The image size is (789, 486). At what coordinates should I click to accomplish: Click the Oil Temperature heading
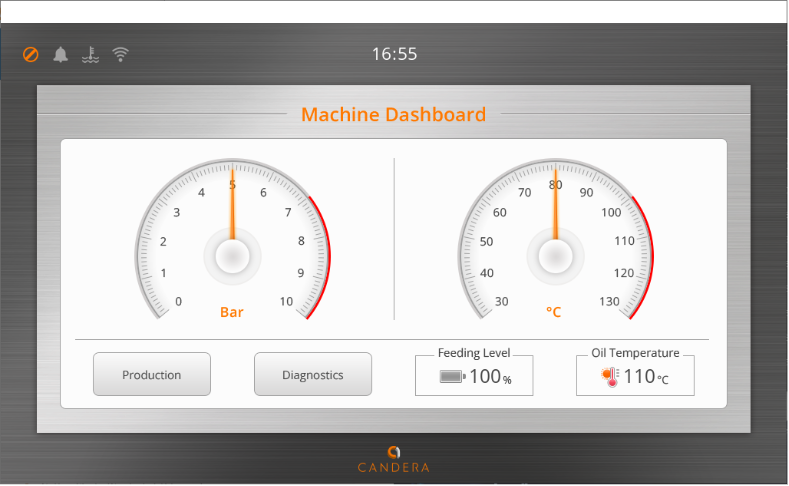click(x=635, y=353)
